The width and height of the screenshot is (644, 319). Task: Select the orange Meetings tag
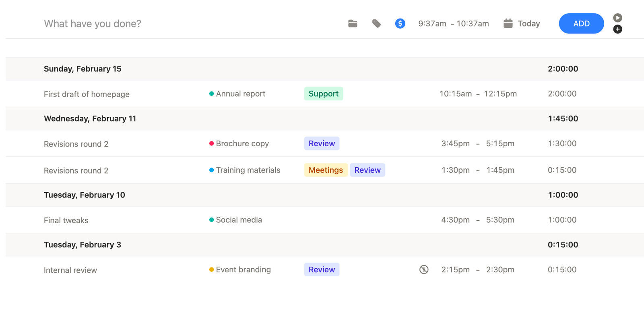[x=326, y=170]
